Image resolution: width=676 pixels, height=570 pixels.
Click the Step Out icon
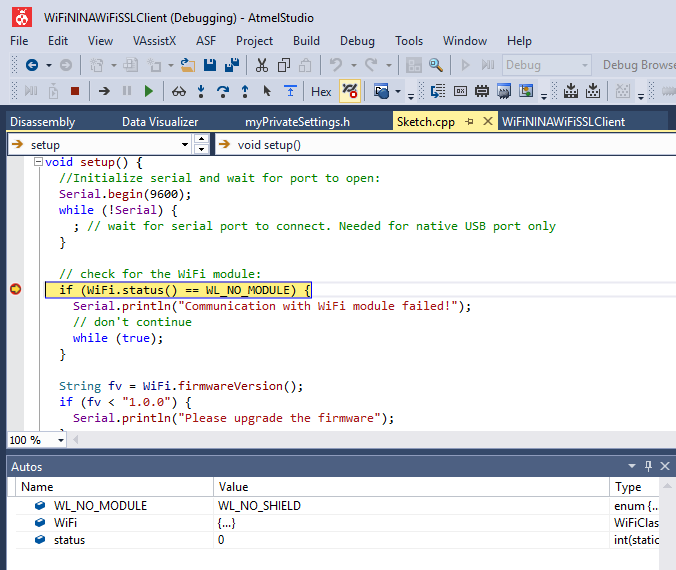click(x=245, y=91)
